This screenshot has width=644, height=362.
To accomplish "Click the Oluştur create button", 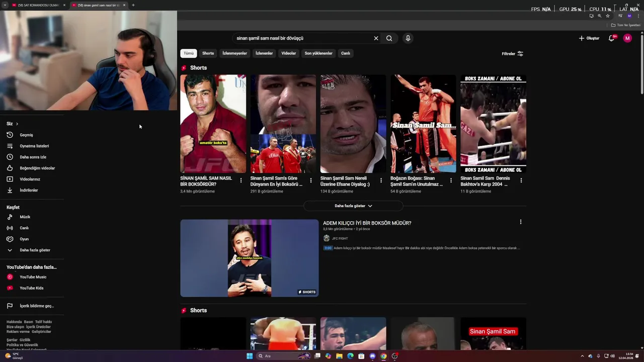I will click(x=589, y=38).
